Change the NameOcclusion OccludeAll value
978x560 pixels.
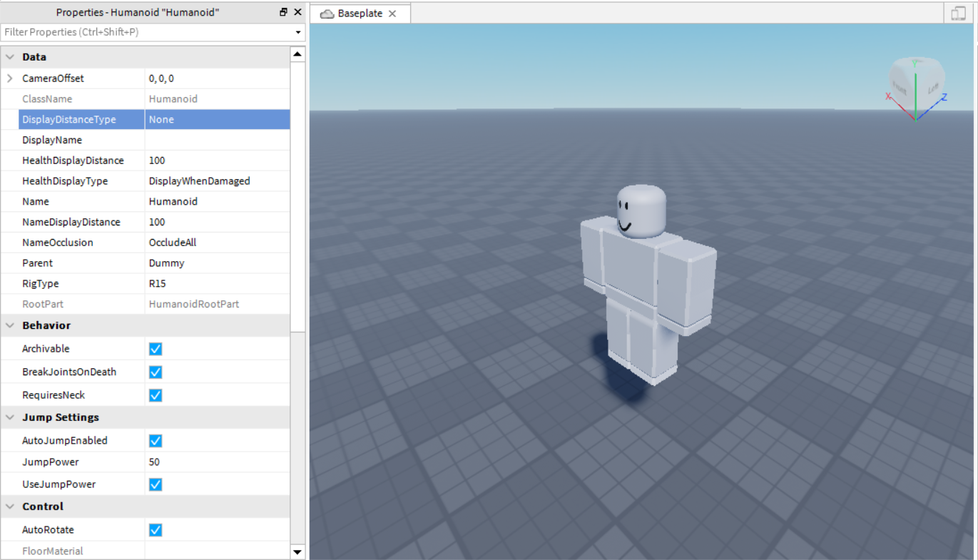[x=218, y=243]
